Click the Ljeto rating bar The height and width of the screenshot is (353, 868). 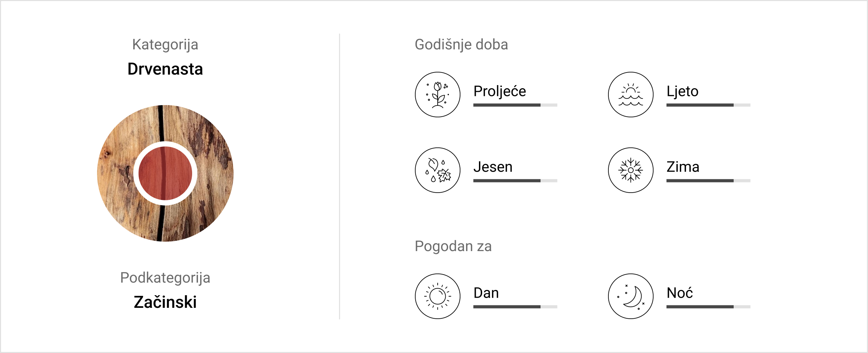[708, 105]
